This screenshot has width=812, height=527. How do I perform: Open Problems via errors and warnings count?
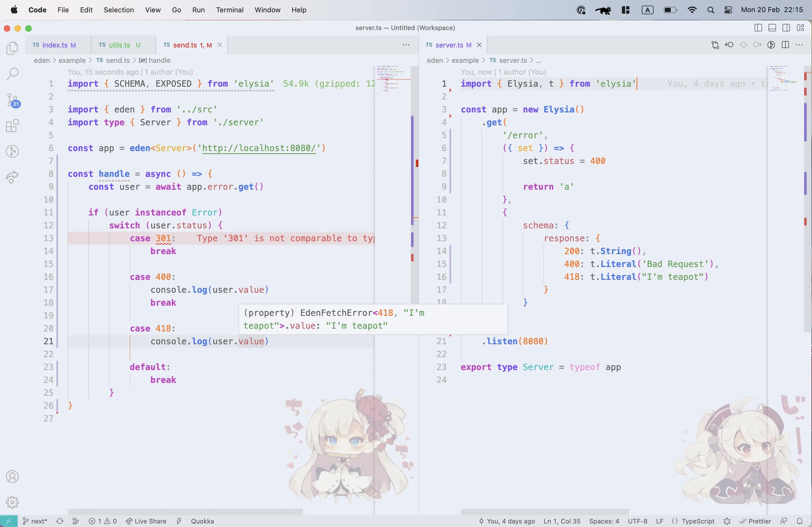pos(103,521)
